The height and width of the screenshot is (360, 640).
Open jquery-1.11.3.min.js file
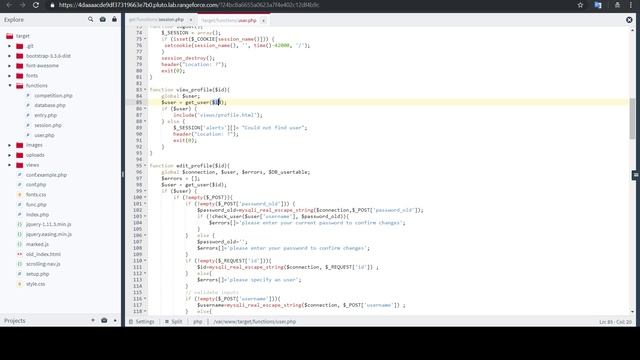click(49, 224)
